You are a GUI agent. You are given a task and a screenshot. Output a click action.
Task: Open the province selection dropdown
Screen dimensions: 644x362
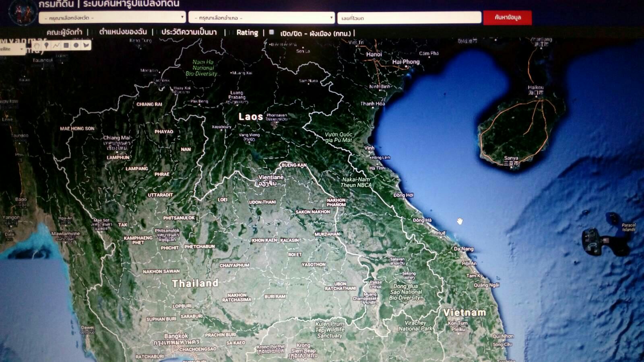coord(112,18)
